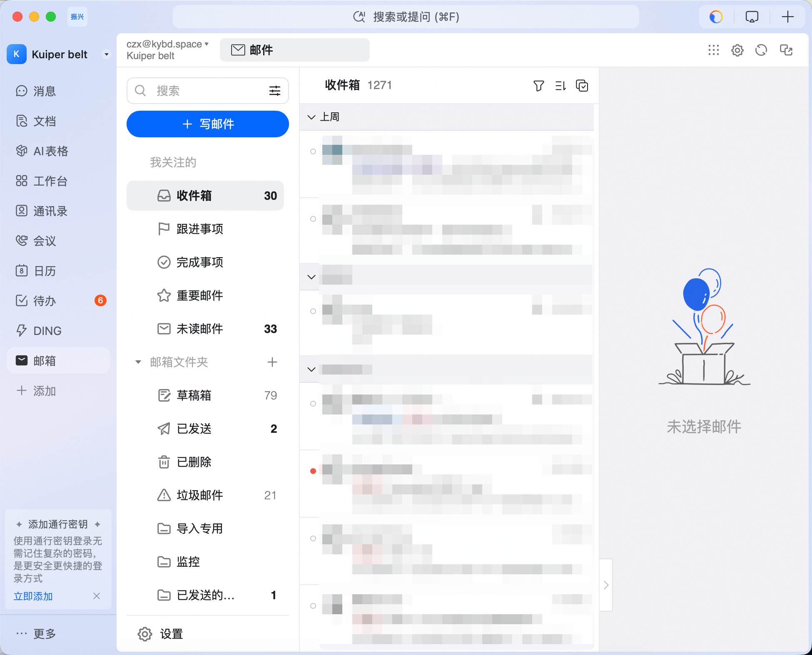This screenshot has width=812, height=655.
Task: Click the plus icon in title bar
Action: coord(787,17)
